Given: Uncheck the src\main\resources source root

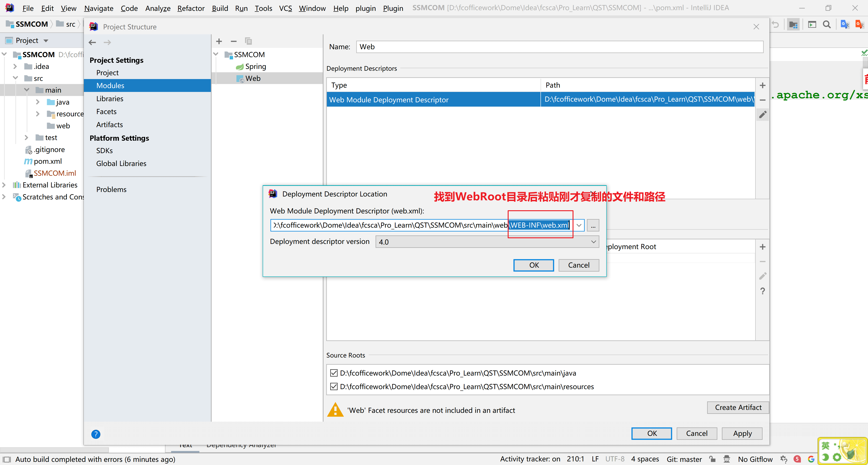Looking at the screenshot, I should 334,386.
